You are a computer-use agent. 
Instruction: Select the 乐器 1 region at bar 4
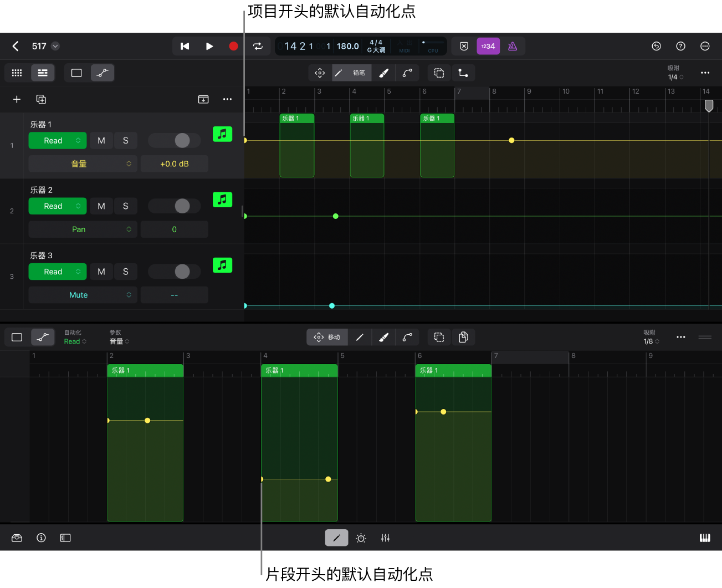[x=367, y=145]
